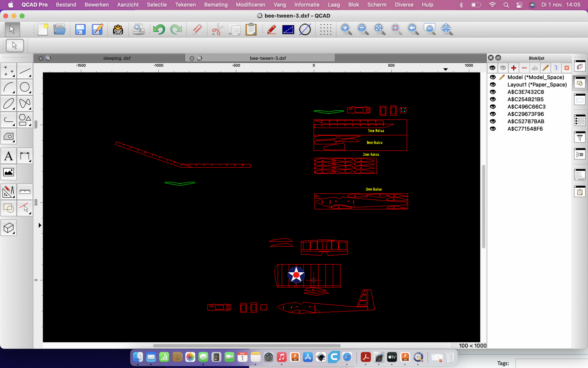This screenshot has height=368, width=588.
Task: Click the horizontal scrollbar below the drawing
Action: (247, 346)
